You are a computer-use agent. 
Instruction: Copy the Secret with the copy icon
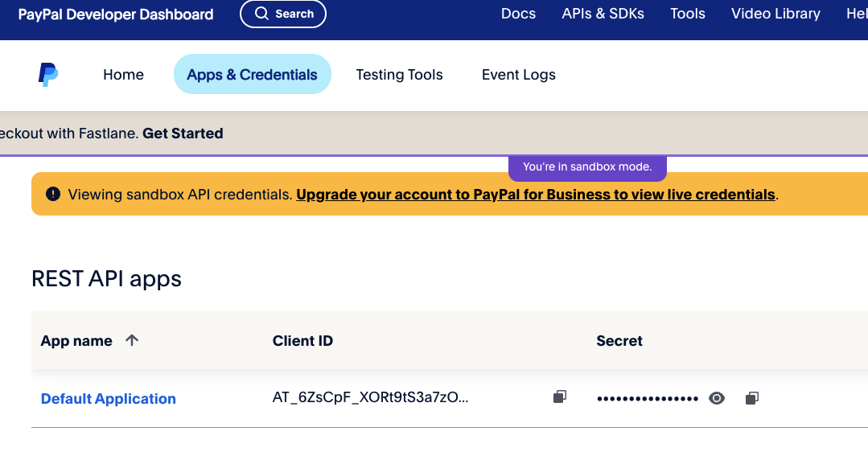tap(751, 398)
